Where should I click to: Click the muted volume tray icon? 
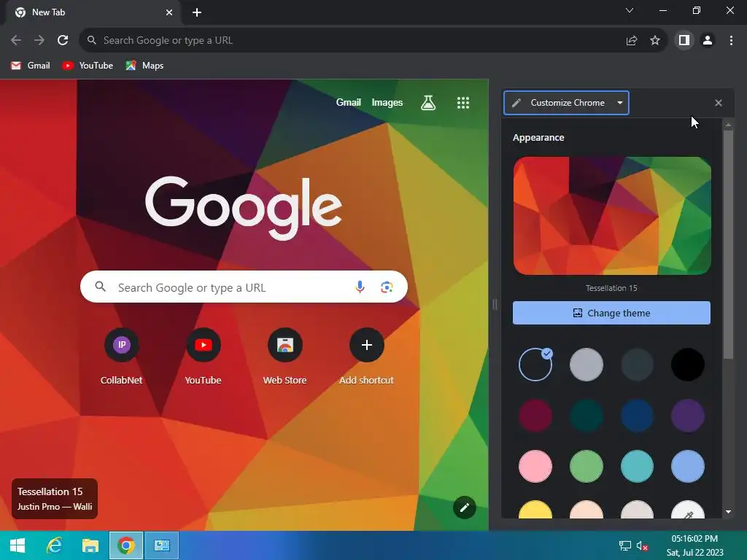[x=642, y=546]
